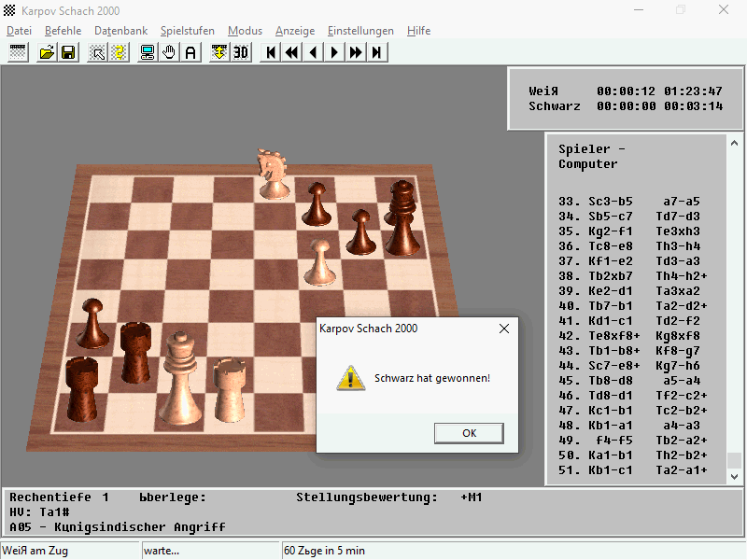Viewport: 747px width, 560px height.
Task: Open the Spielstufen menu
Action: [188, 31]
